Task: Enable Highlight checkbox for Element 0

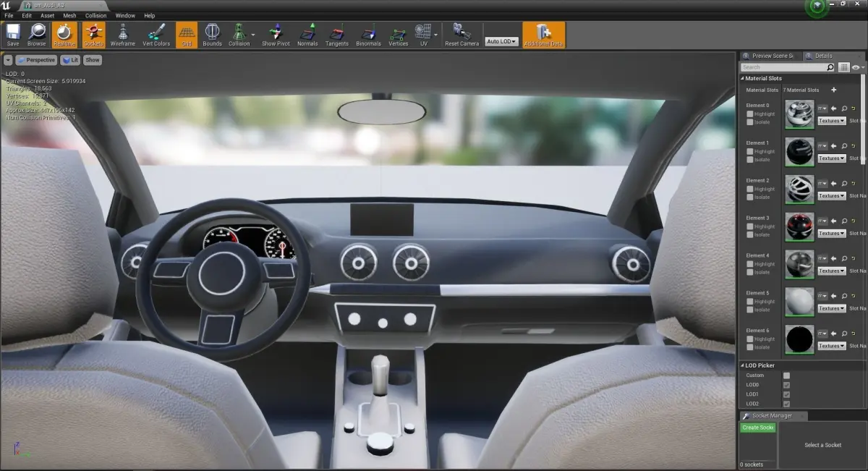Action: click(x=750, y=114)
